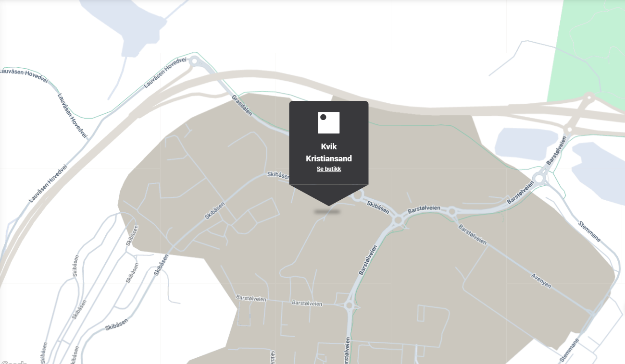The height and width of the screenshot is (364, 625).
Task: Click the roundabout between the two right lakes
Action: [539, 179]
